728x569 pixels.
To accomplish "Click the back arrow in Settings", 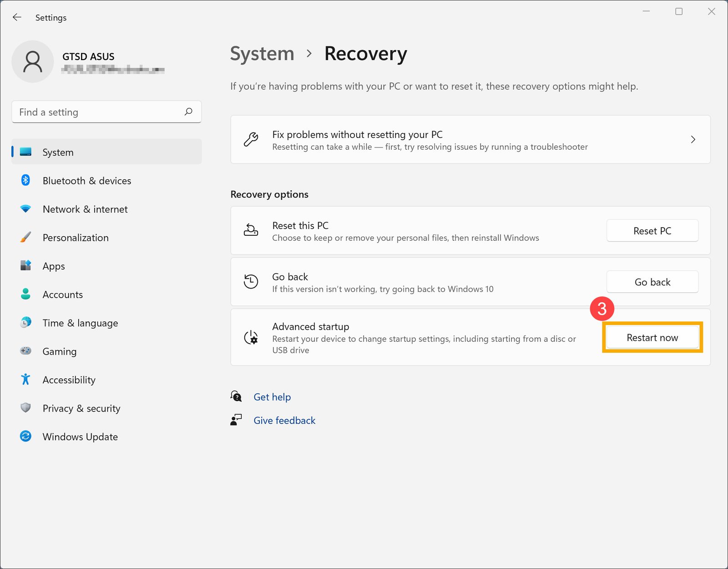I will (x=17, y=17).
